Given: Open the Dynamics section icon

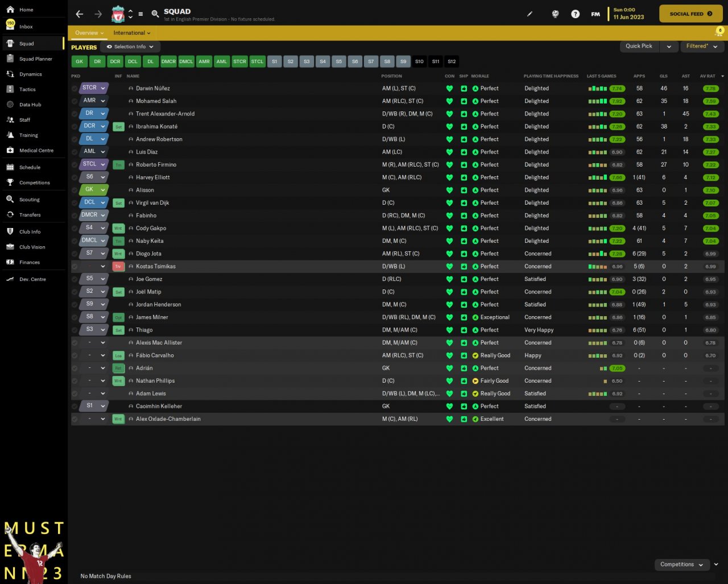Looking at the screenshot, I should [10, 74].
